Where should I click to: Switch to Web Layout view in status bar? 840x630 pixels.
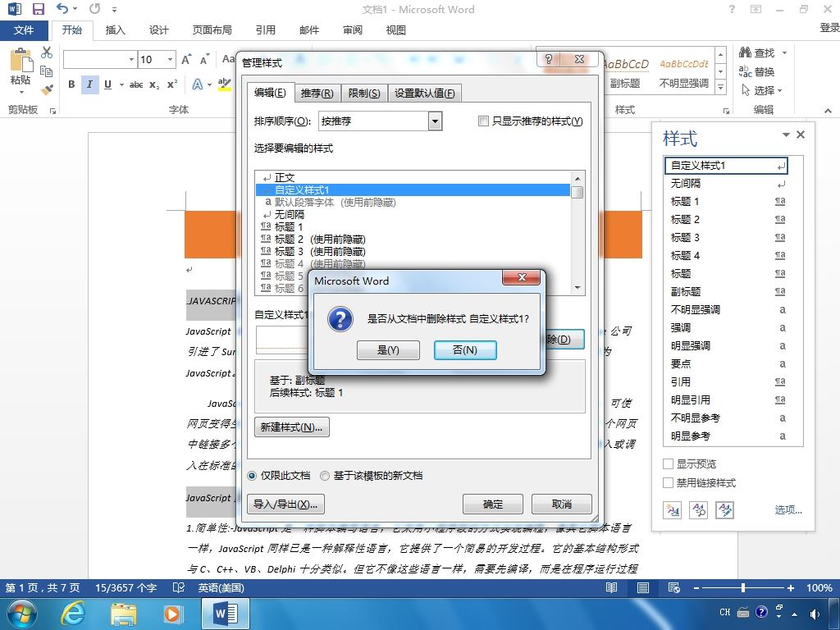674,587
